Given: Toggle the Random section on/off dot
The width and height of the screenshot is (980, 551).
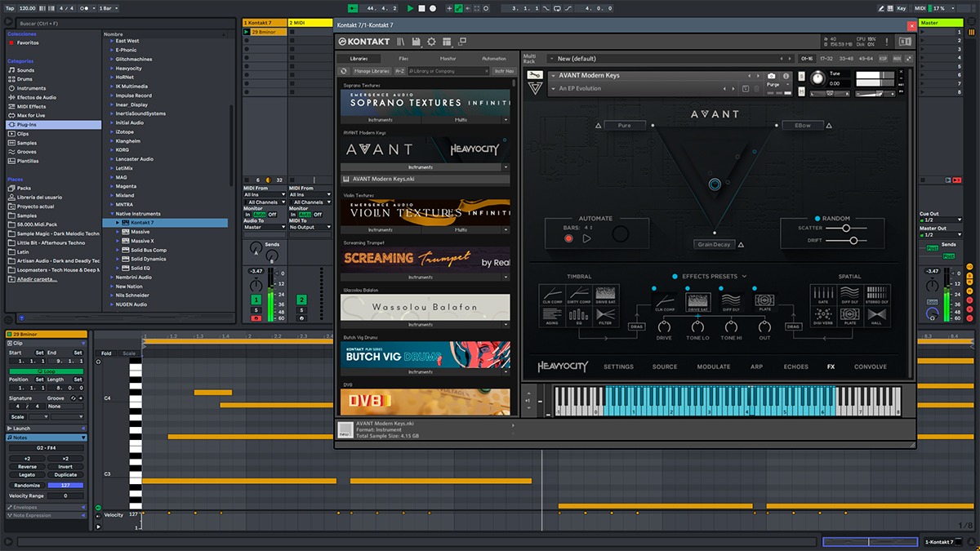Looking at the screenshot, I should point(817,219).
